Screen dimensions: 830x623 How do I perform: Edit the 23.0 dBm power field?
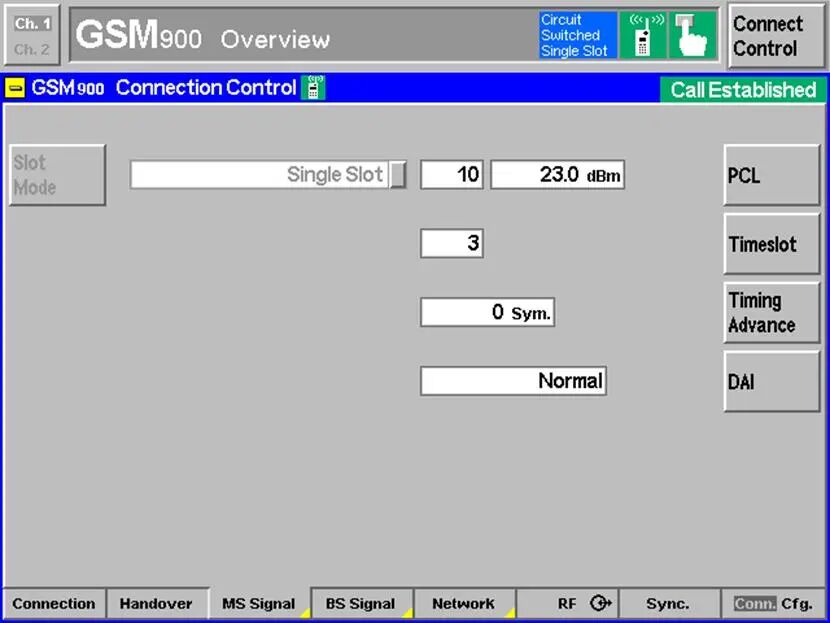557,175
